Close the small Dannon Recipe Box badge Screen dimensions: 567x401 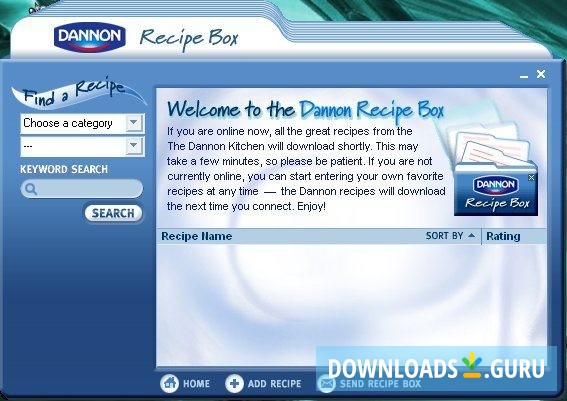coord(531,178)
